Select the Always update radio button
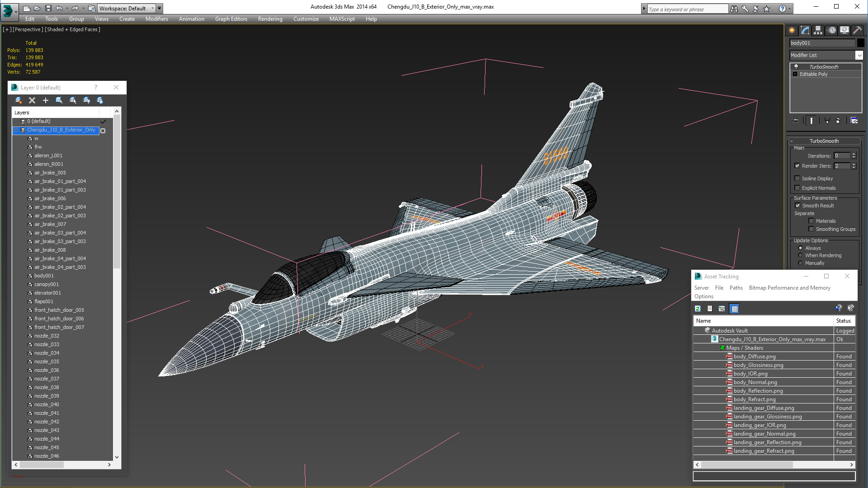Viewport: 868px width, 488px height. click(800, 248)
